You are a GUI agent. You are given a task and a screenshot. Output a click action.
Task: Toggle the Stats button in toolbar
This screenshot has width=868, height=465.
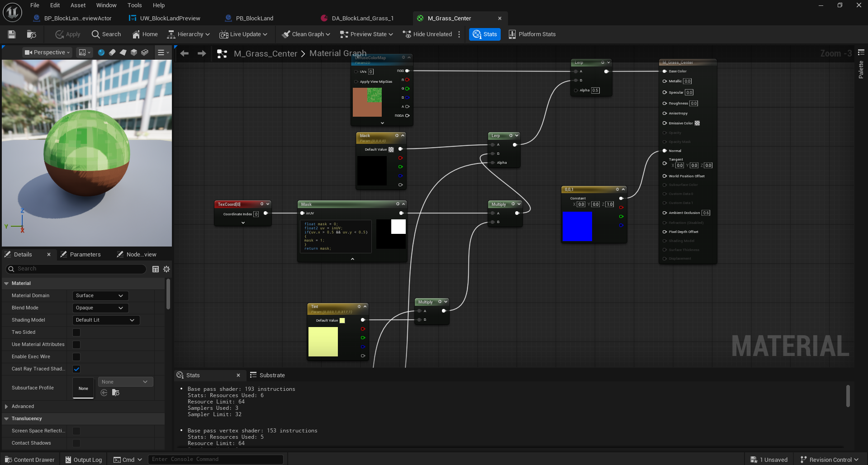(x=484, y=34)
